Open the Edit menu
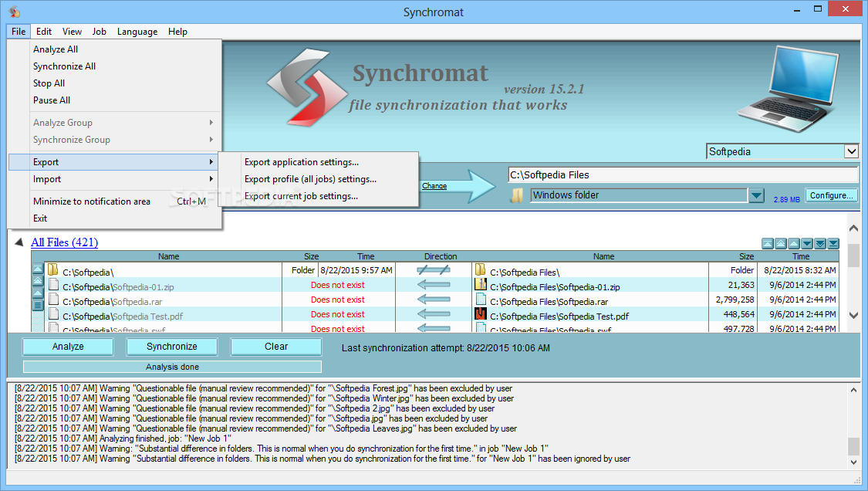Viewport: 868px width, 491px height. tap(44, 32)
